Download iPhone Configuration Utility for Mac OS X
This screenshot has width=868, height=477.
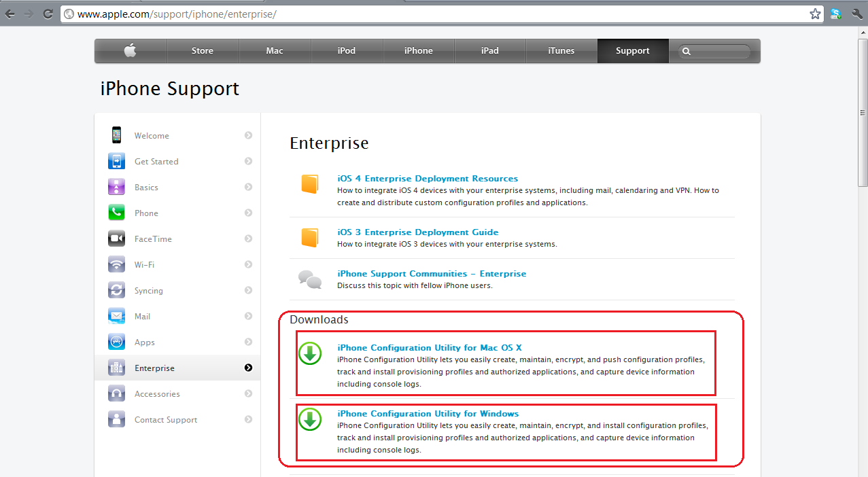pyautogui.click(x=430, y=347)
